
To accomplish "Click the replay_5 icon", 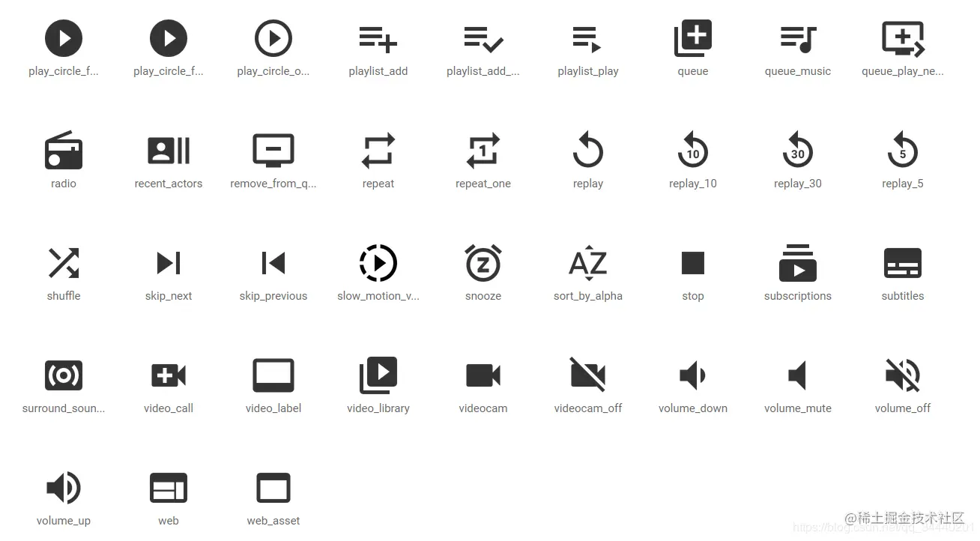I will pyautogui.click(x=903, y=149).
